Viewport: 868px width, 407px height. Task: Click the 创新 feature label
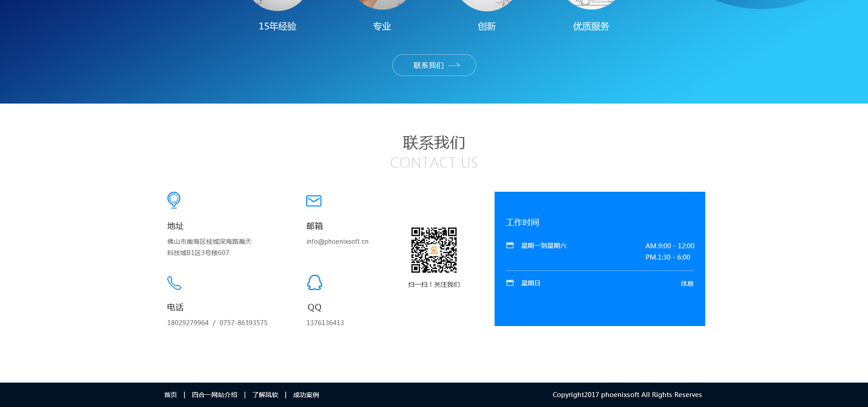coord(487,26)
